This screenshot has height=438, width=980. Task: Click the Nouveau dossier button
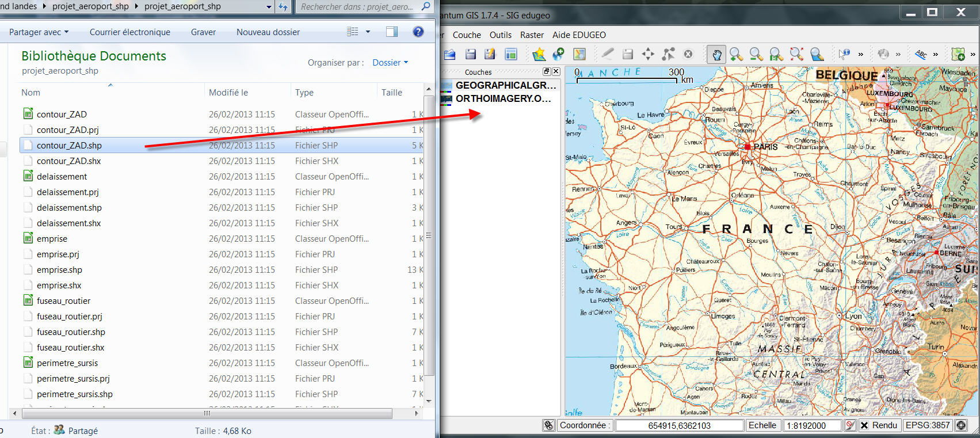pos(268,32)
